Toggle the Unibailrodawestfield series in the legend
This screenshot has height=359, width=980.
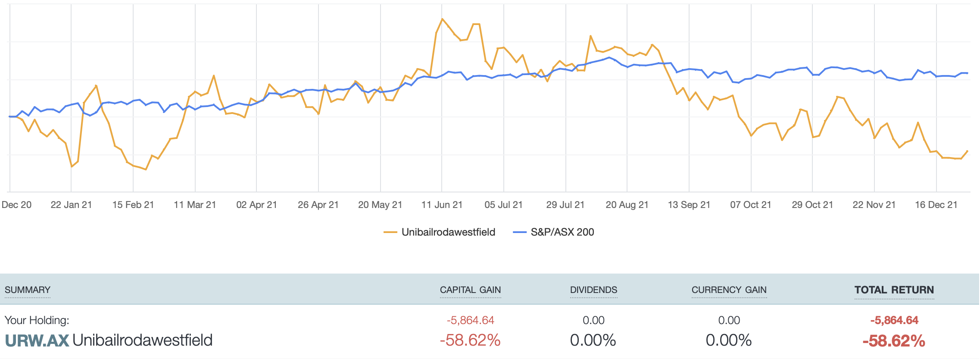tap(448, 232)
